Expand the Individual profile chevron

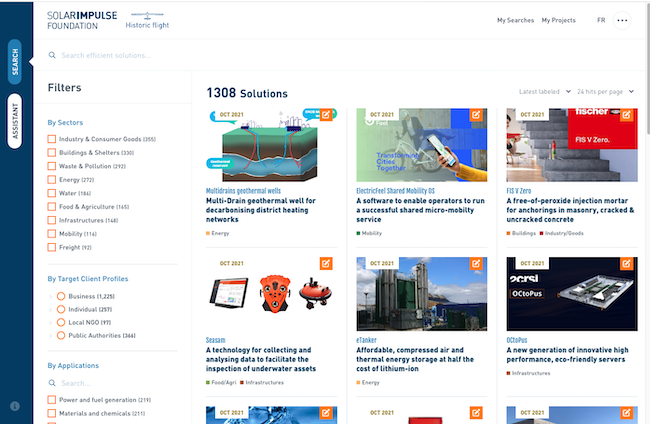[51, 310]
